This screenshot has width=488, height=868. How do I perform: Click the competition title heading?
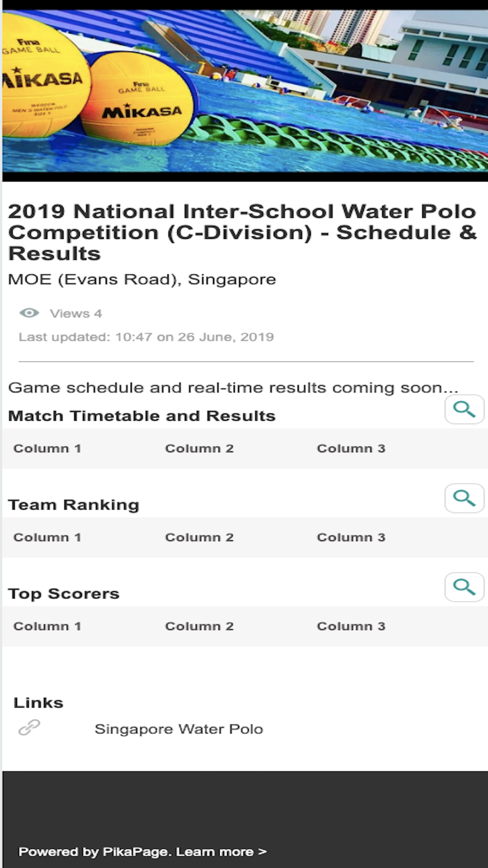pos(242,232)
